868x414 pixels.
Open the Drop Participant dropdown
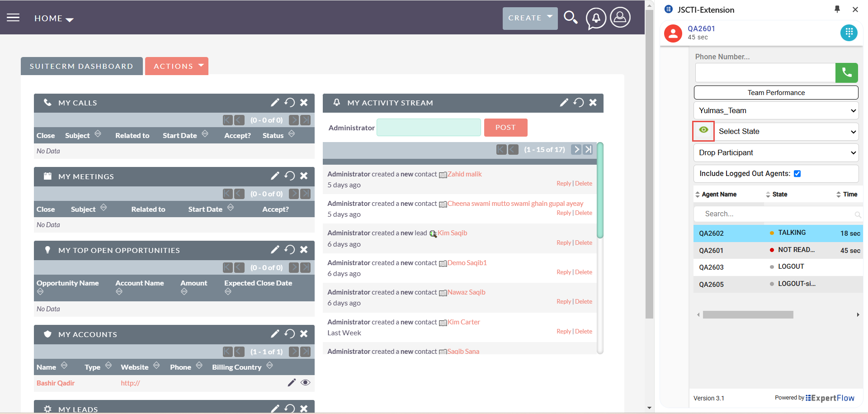(x=776, y=153)
